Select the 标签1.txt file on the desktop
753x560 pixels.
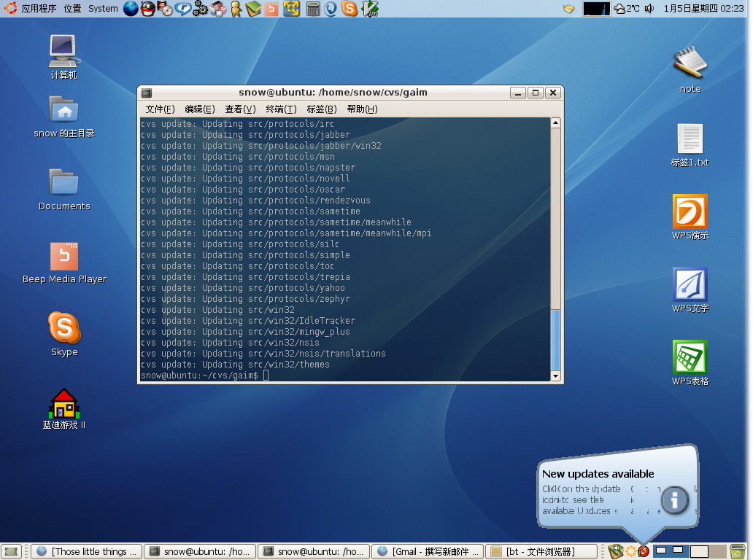coord(690,145)
